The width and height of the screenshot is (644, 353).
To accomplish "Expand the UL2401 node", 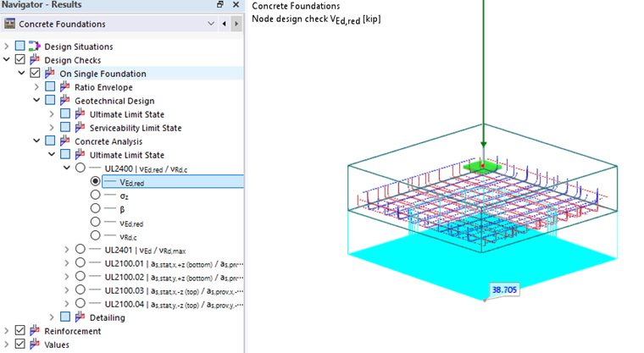I will click(67, 249).
